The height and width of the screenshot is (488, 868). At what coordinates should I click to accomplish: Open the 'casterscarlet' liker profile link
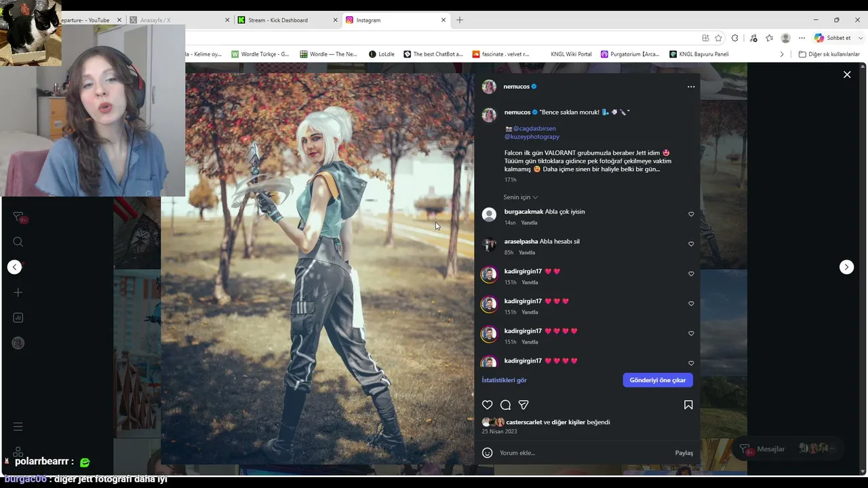[x=524, y=422]
